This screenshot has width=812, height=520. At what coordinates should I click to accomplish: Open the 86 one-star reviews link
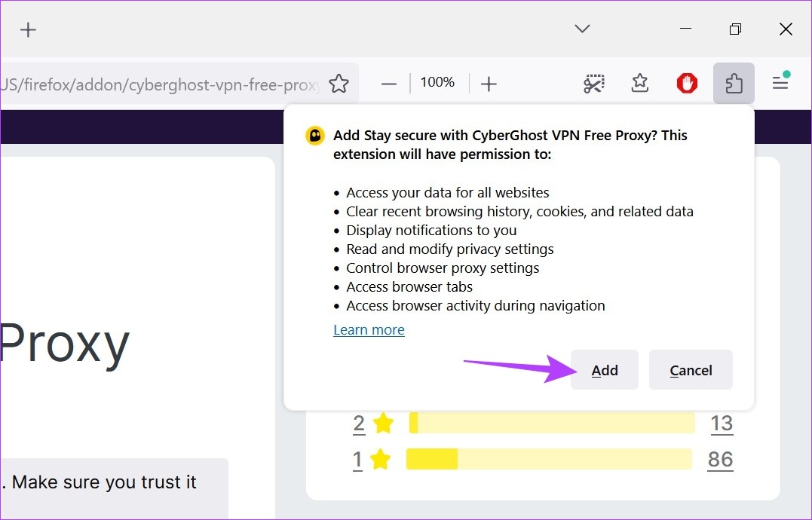[720, 459]
